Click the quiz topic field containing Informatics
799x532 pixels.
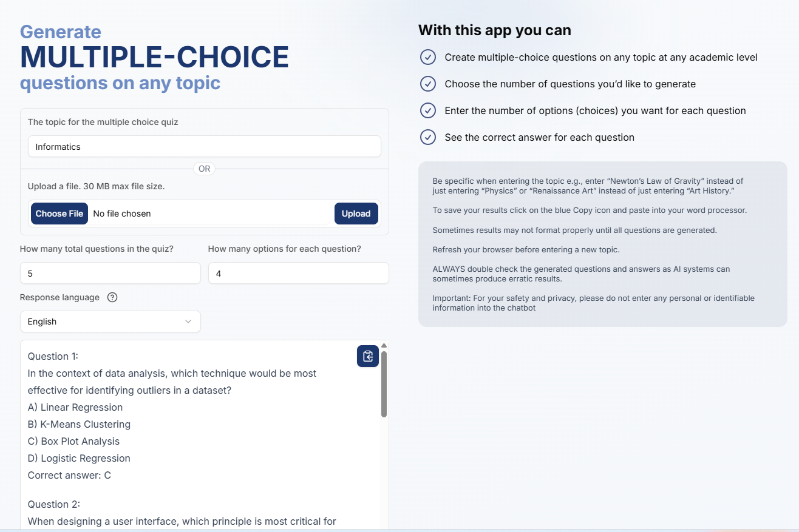click(204, 146)
